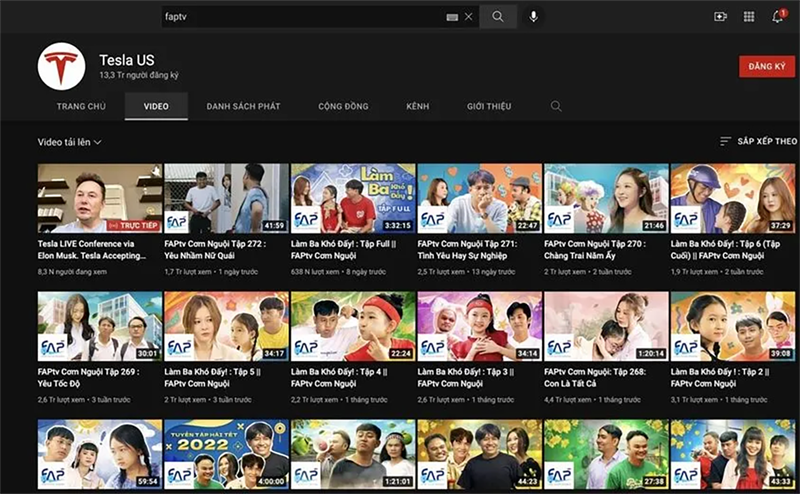Switch to the TRANG CHỦ tab

coord(81,106)
